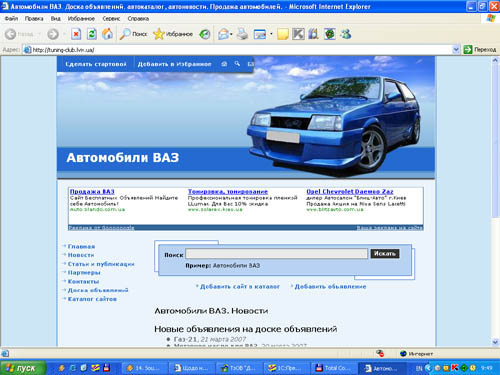Open the www.blitzavto.com.ua ad URL
The image size is (500, 375).
[x=335, y=210]
